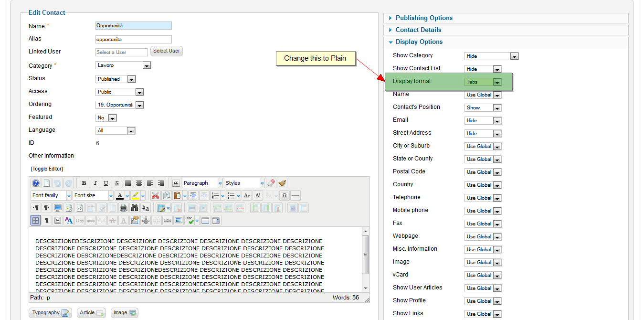The image size is (644, 320).
Task: Click the Select User button
Action: pos(167,51)
